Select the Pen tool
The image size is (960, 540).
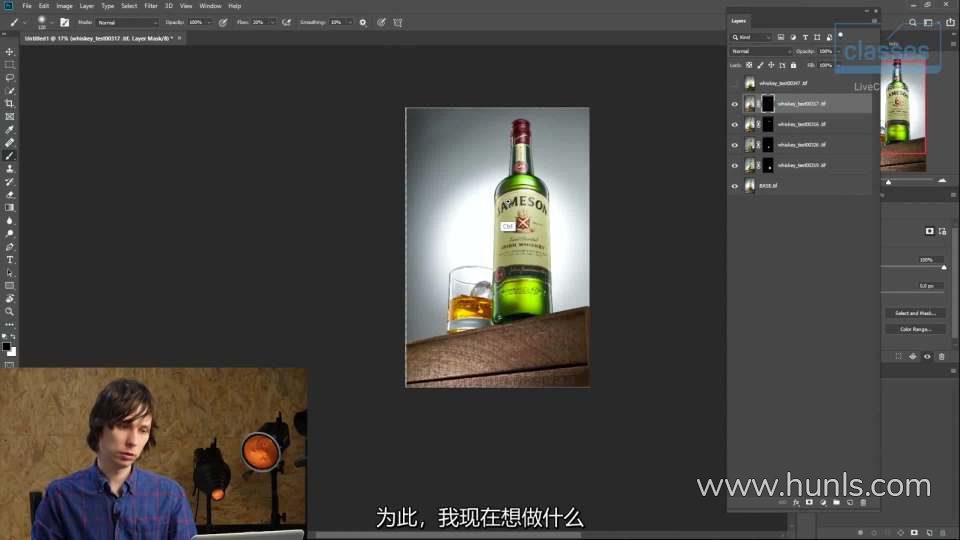point(9,247)
